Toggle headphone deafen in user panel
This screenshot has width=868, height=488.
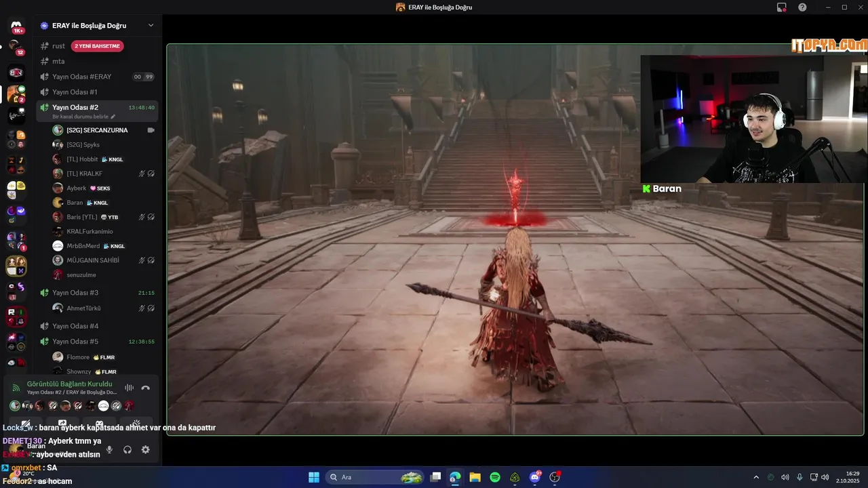coord(127,450)
